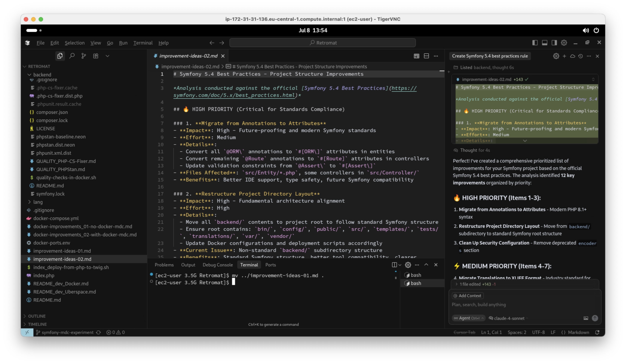Open the Extensions view icon
Viewport: 626px width, 364px height.
click(x=96, y=56)
